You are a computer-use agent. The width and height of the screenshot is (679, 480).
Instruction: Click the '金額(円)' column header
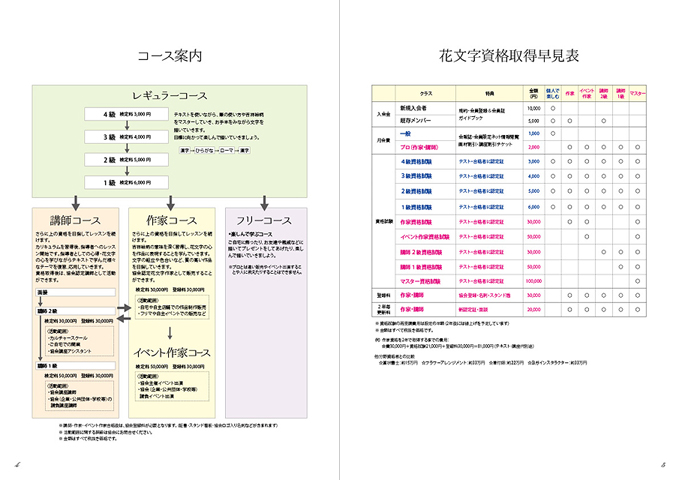(x=534, y=94)
